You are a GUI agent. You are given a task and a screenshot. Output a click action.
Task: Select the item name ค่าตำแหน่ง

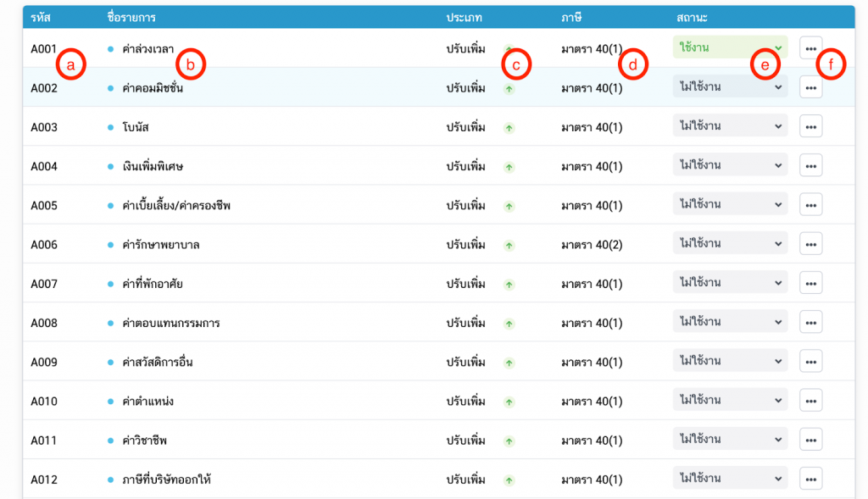click(147, 402)
